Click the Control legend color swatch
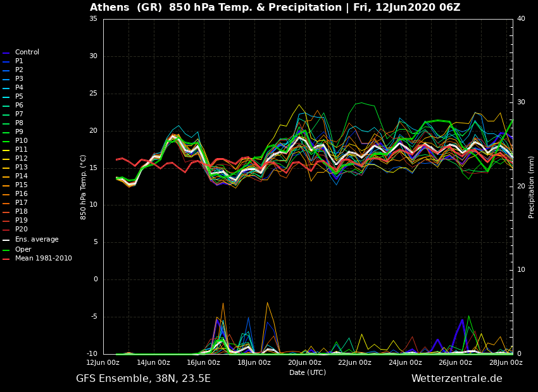 (6, 52)
